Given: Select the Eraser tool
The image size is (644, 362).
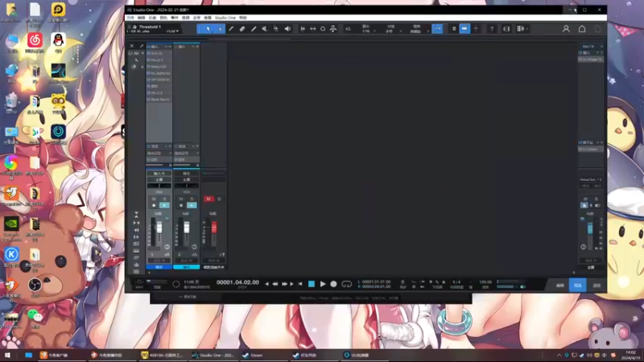Looking at the screenshot, I should point(242,29).
